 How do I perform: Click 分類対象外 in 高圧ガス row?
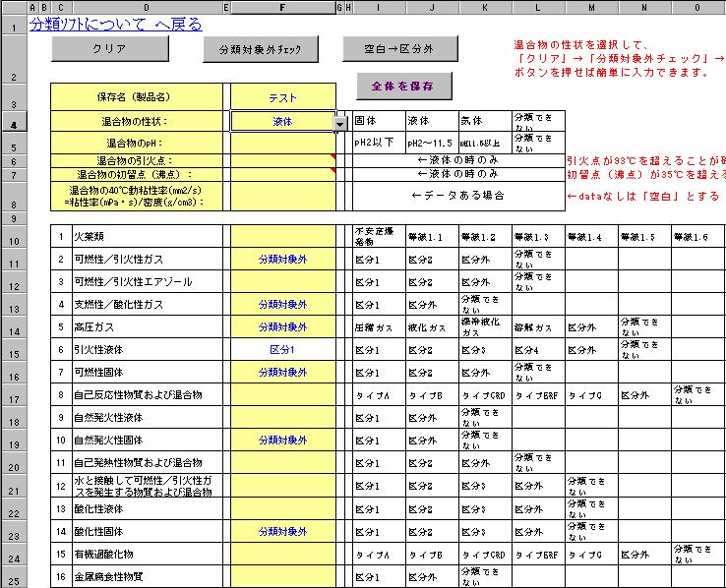[x=283, y=327]
